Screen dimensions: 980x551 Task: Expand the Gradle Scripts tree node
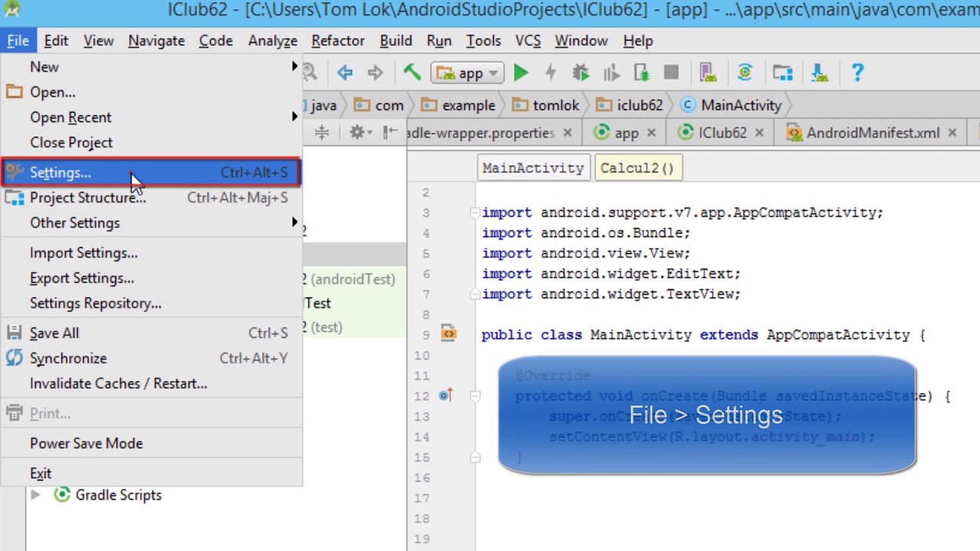point(35,495)
